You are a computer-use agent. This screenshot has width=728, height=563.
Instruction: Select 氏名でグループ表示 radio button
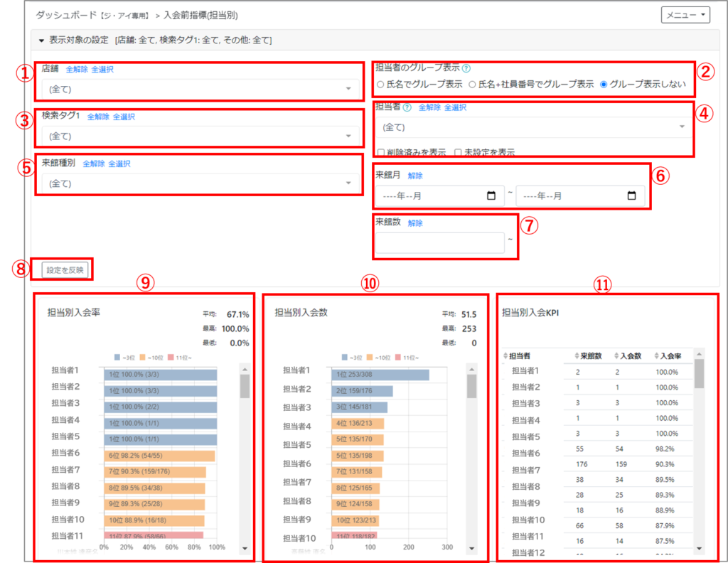pos(380,84)
